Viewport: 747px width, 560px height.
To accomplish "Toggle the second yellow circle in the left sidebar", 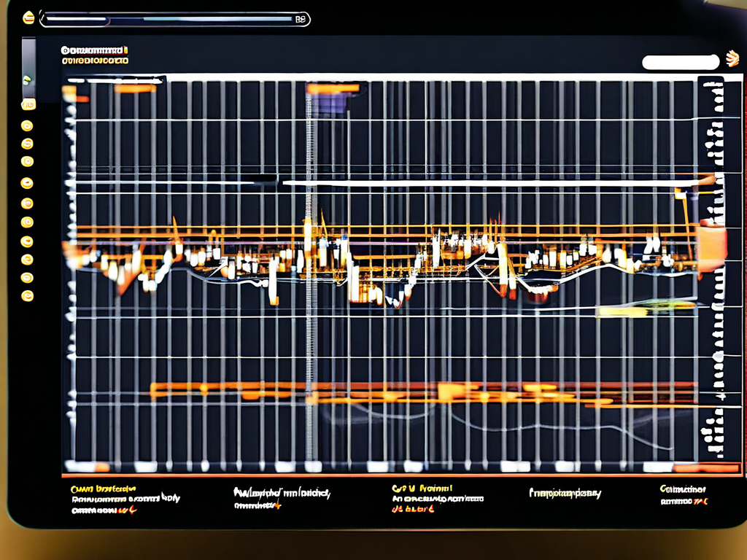I will tap(28, 144).
